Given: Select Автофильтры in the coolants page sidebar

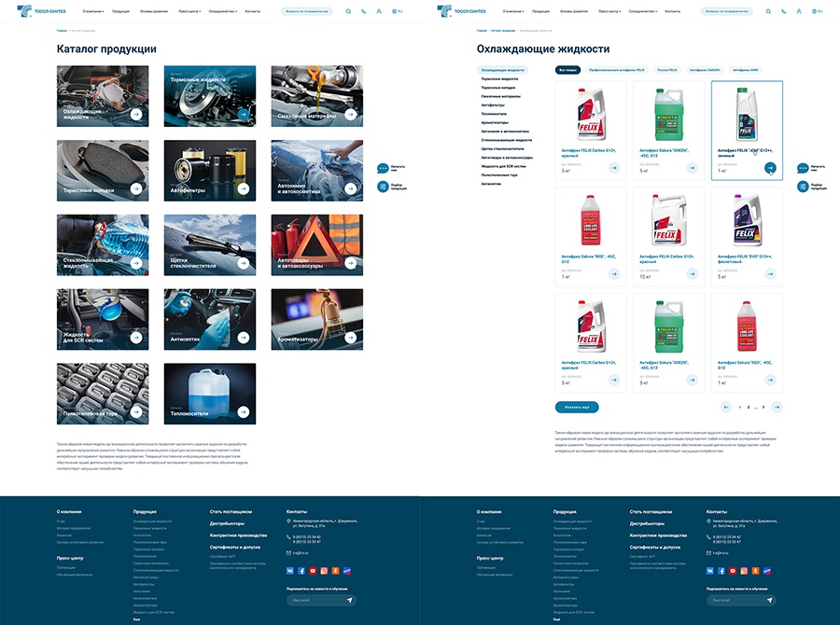Looking at the screenshot, I should (493, 105).
